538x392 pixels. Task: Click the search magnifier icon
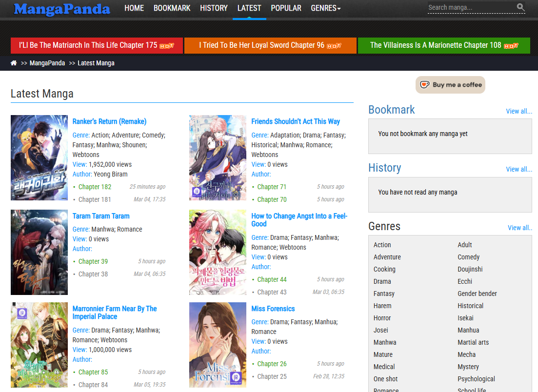(x=520, y=7)
